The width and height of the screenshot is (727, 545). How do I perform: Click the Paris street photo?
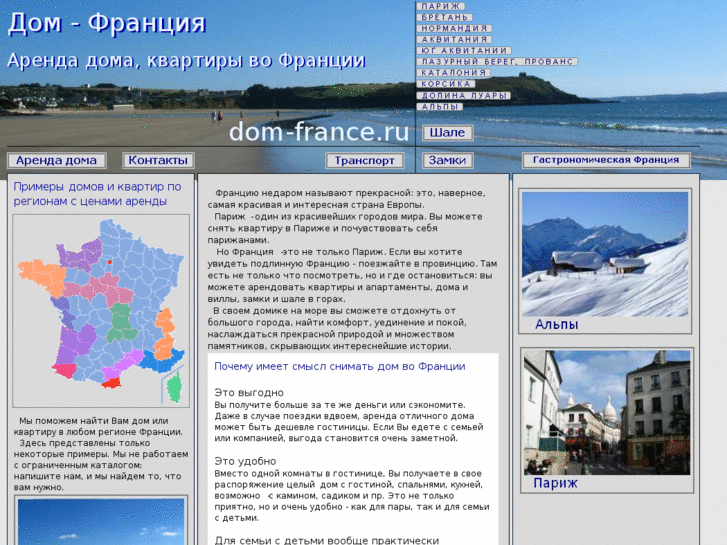tap(606, 413)
